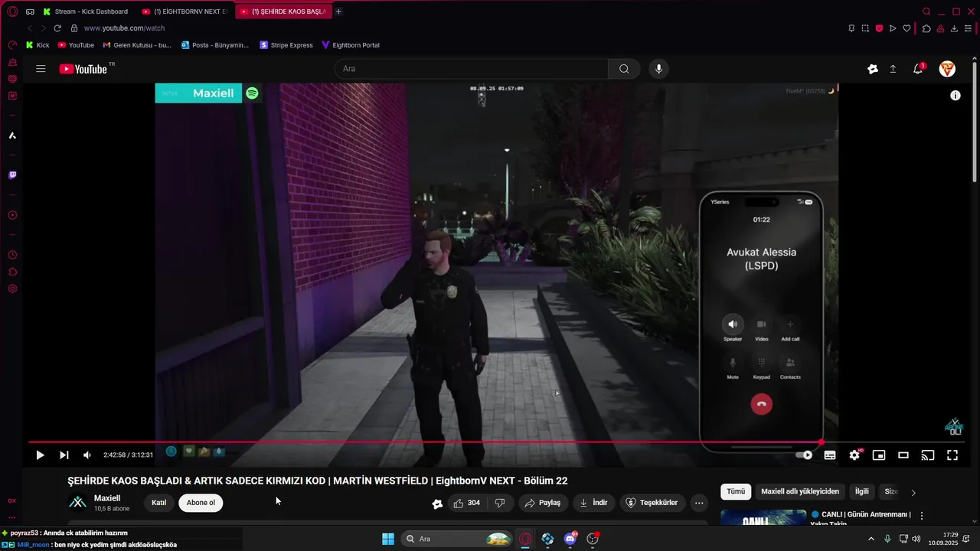Open YouTube notifications bell
The image size is (980, 551).
(918, 69)
